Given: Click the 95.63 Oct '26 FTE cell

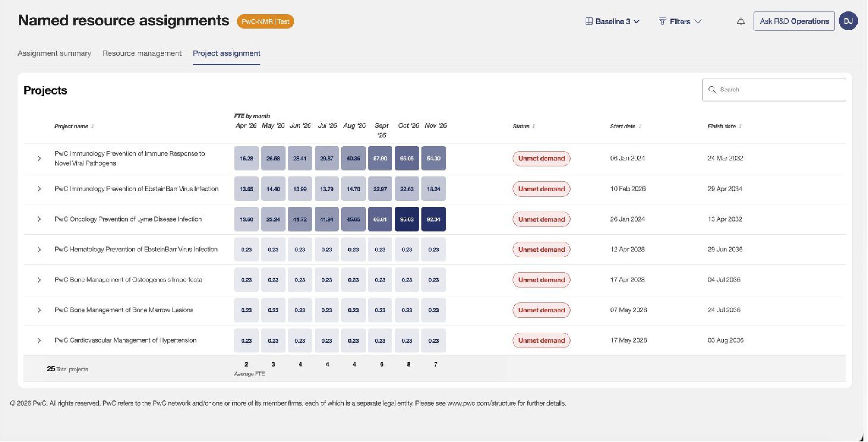Looking at the screenshot, I should 407,219.
